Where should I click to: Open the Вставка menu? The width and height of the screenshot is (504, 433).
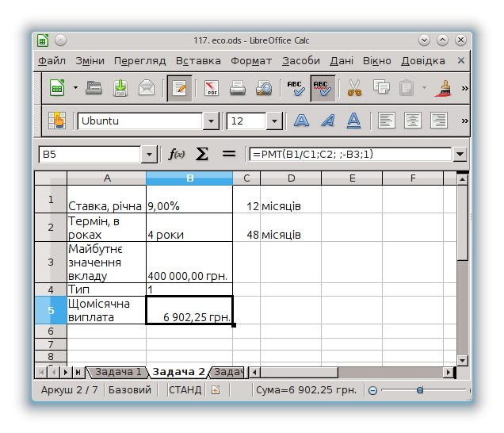click(198, 61)
